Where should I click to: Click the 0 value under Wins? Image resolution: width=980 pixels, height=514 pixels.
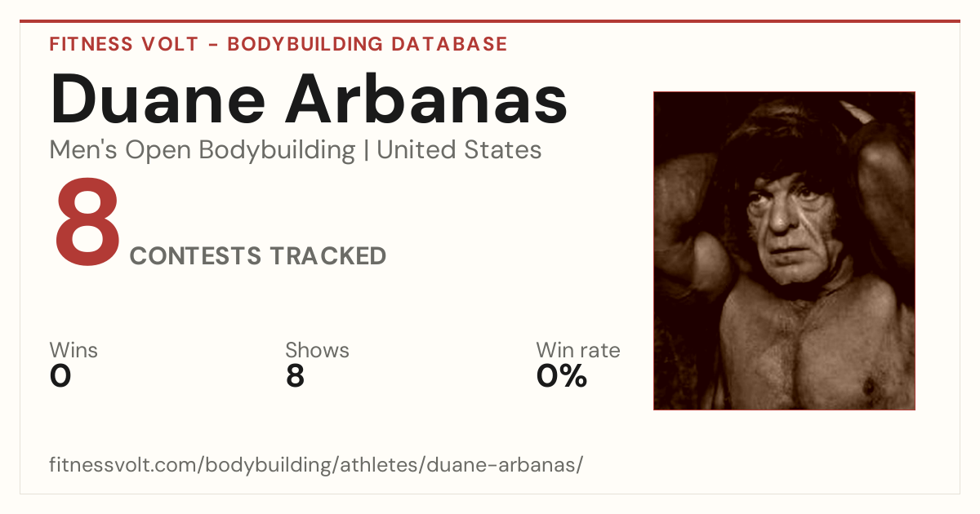pyautogui.click(x=60, y=376)
